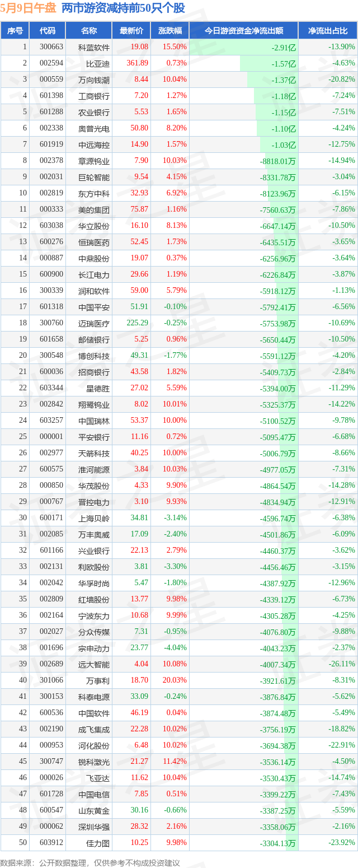The height and width of the screenshot is (868, 358).
Task: Select stock name 宁波东力
Action: (x=94, y=615)
